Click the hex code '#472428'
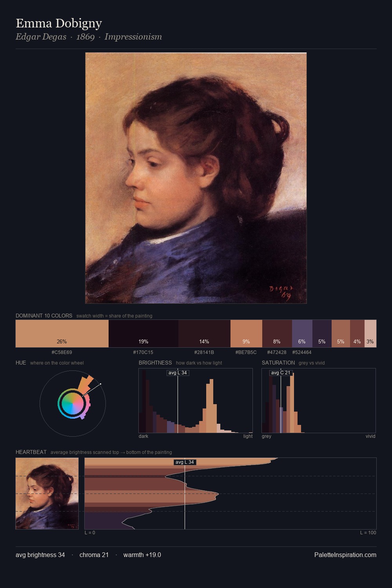The width and height of the screenshot is (392, 588). click(277, 352)
